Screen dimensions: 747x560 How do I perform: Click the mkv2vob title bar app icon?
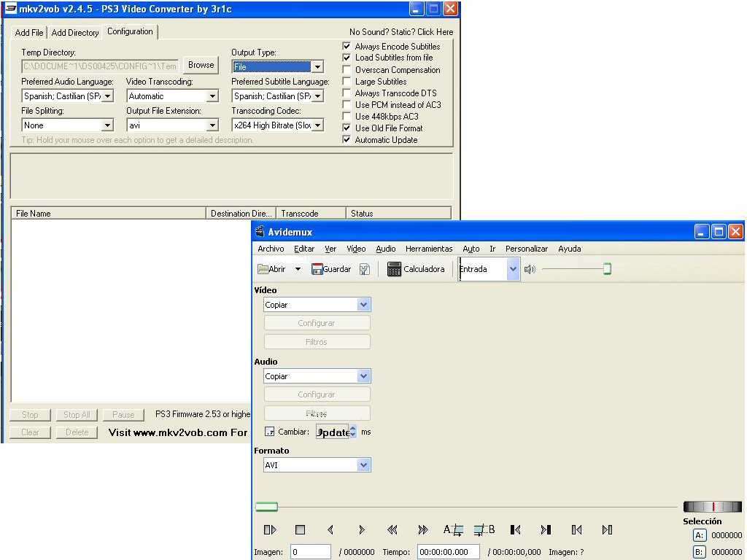click(x=10, y=9)
